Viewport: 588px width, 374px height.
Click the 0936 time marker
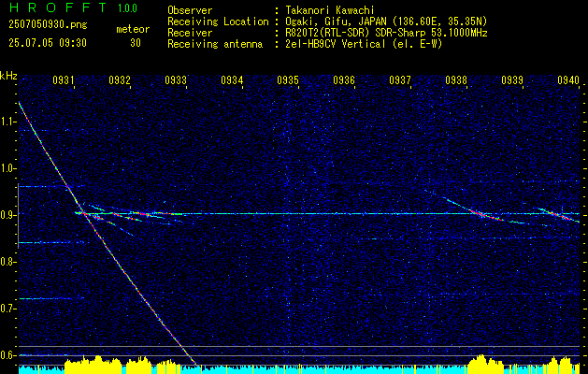pyautogui.click(x=344, y=79)
